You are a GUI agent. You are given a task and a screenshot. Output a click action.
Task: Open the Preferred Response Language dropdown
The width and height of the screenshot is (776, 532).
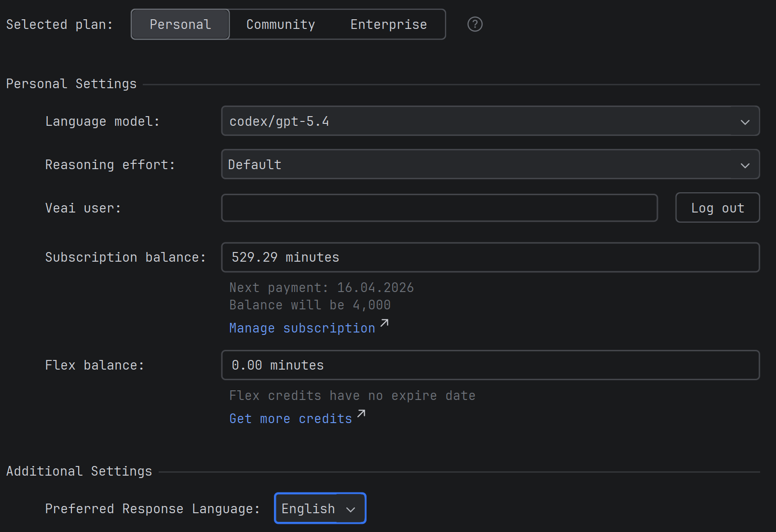[x=319, y=508]
